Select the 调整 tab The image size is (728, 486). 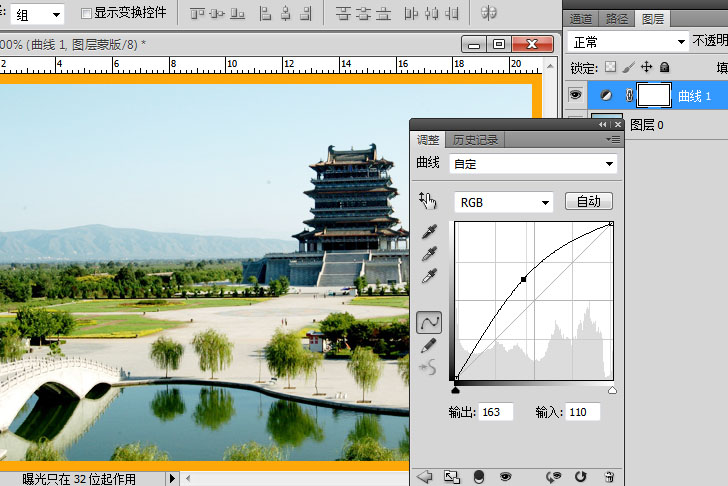pos(428,139)
